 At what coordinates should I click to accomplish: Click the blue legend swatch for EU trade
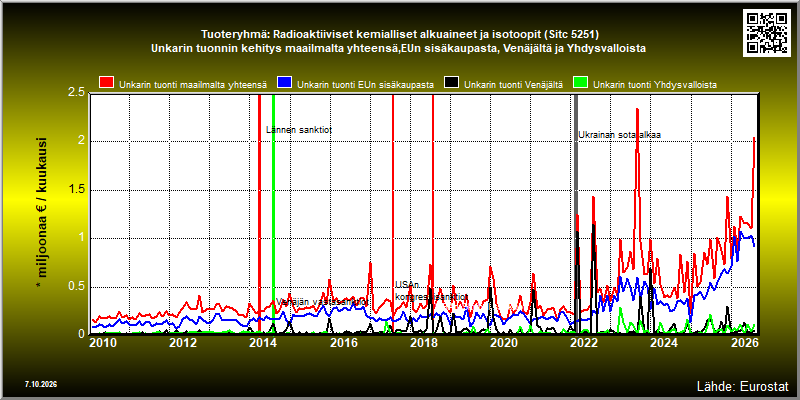tap(285, 83)
